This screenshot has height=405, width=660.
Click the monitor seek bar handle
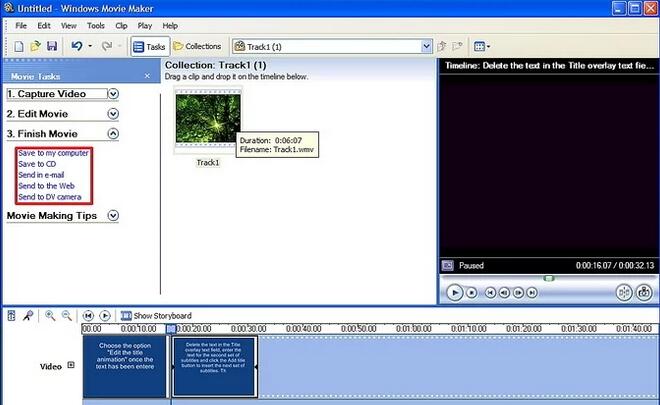[x=548, y=278]
